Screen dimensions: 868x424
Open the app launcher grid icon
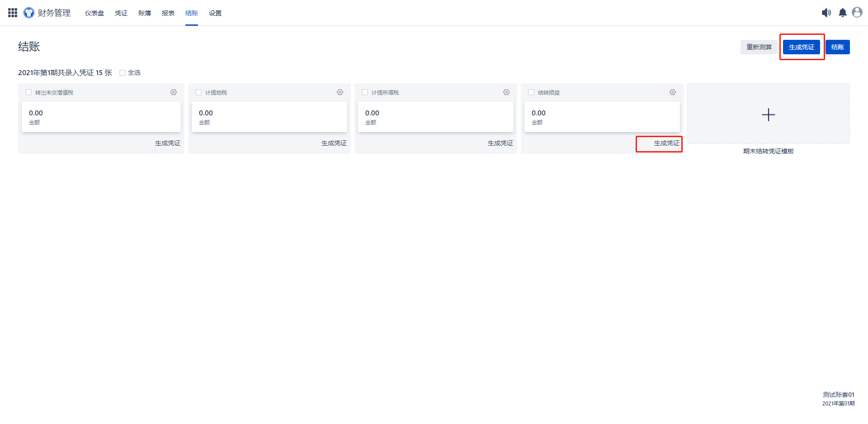[13, 13]
